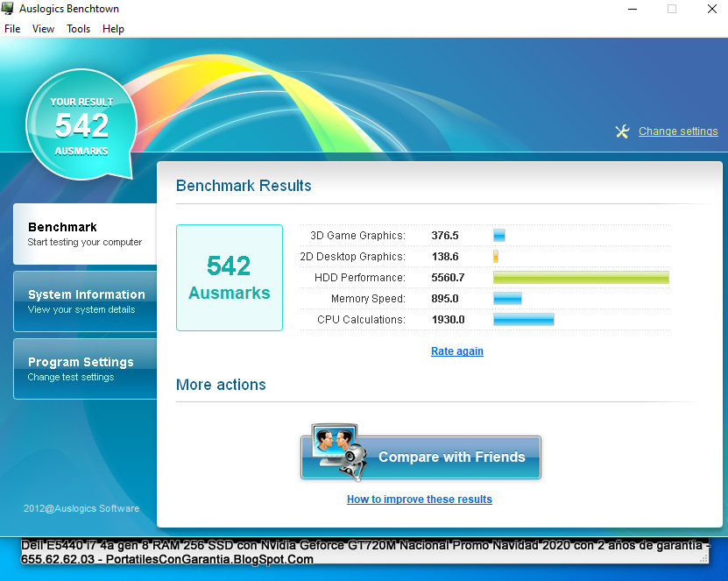Open Program Settings tab
Screen dimensions: 728x581
pyautogui.click(x=86, y=369)
